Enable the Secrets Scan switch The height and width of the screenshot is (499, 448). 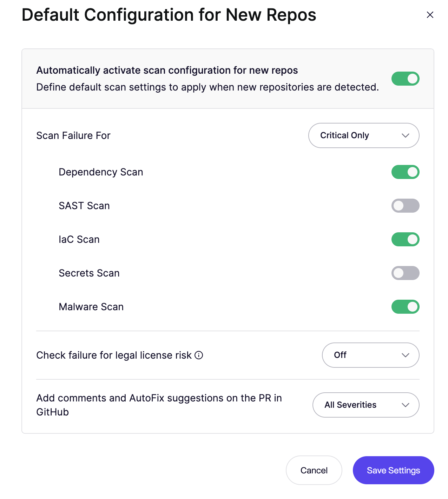405,273
